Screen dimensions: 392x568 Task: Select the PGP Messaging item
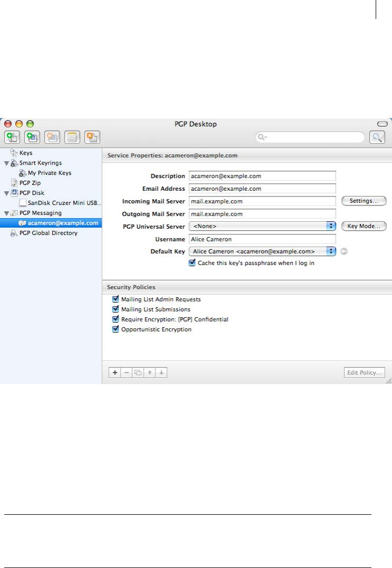coord(41,213)
